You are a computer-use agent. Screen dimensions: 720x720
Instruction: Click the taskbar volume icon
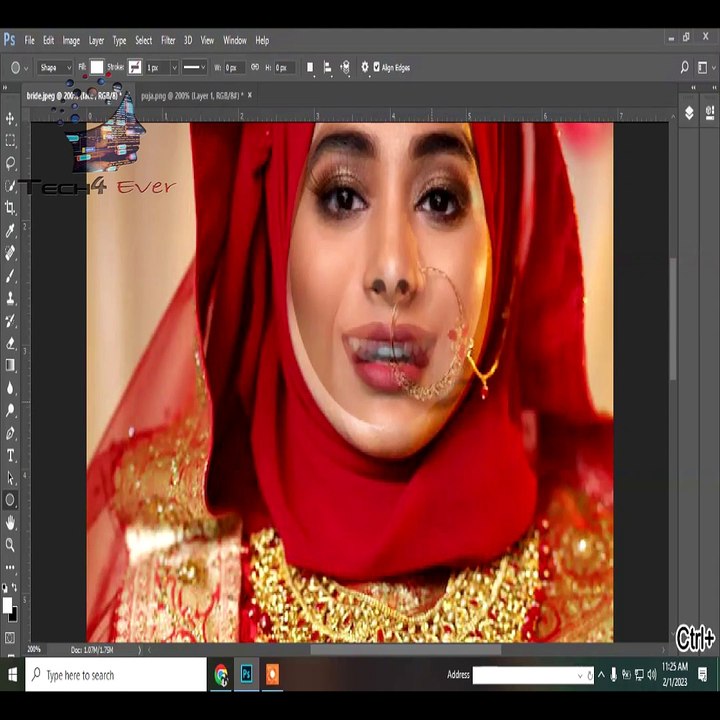click(652, 675)
